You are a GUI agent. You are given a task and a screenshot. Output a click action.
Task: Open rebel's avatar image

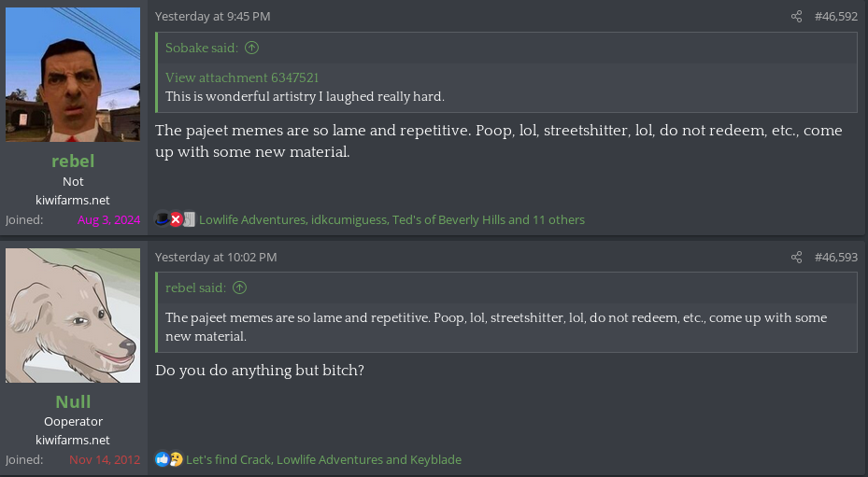[73, 75]
